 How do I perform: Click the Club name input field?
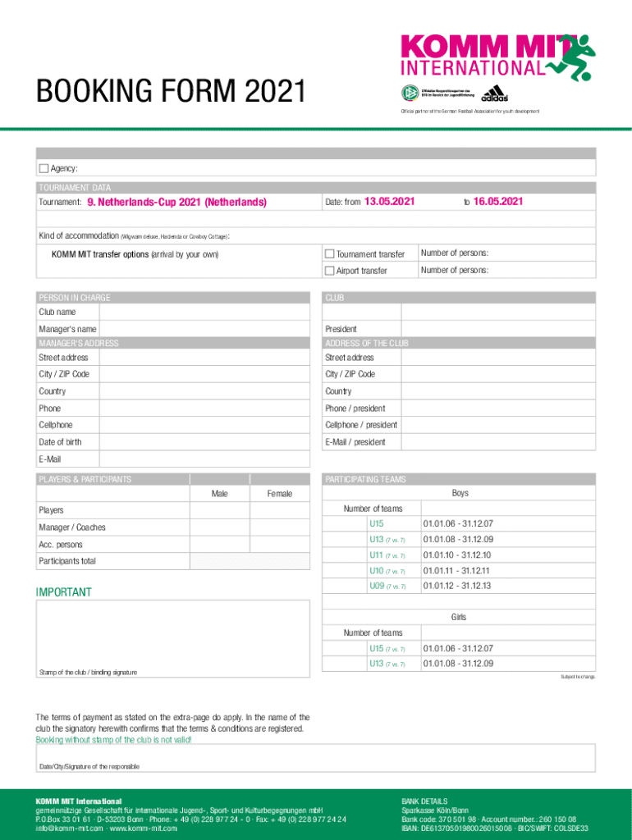[204, 312]
